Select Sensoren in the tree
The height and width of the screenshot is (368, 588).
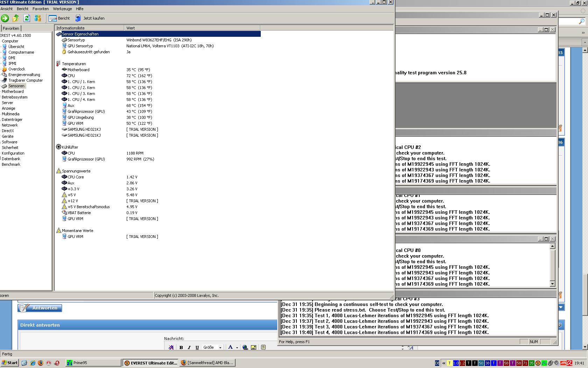[16, 86]
